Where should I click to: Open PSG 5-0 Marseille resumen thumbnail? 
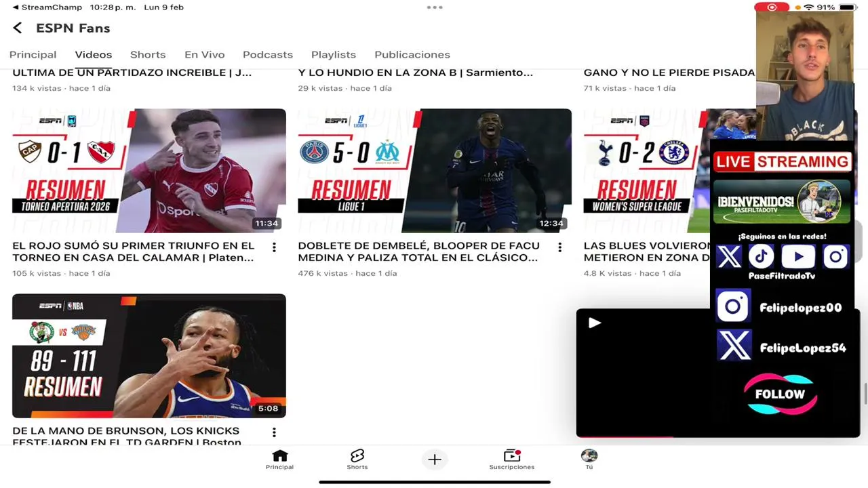(x=435, y=171)
